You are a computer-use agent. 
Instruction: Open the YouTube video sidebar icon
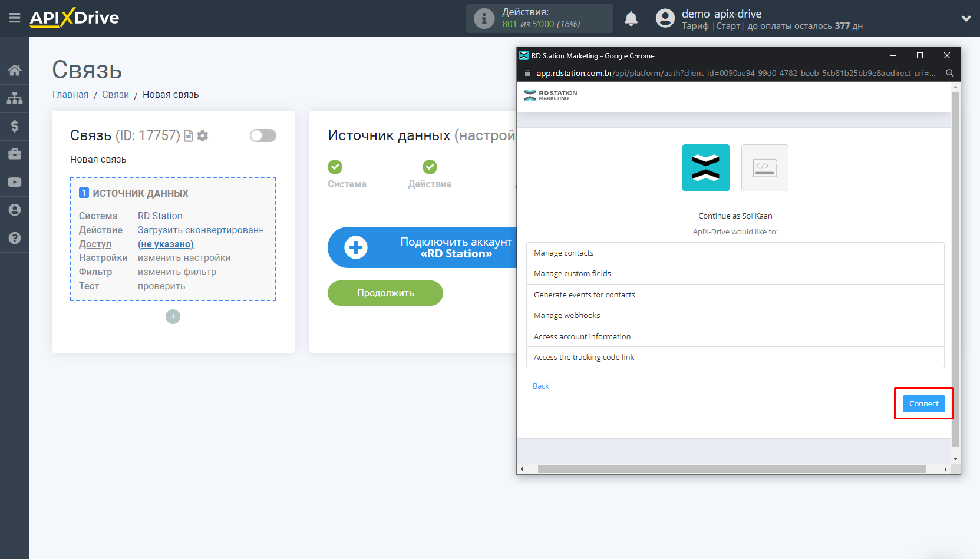pyautogui.click(x=15, y=182)
